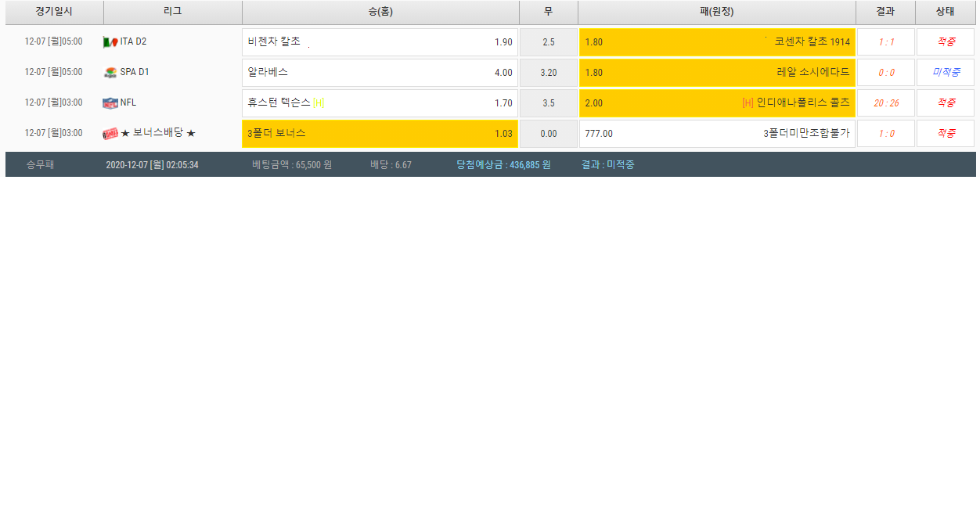980x507 pixels.
Task: Select the highlighted 레알 소시에다드 away cell
Action: pos(716,73)
